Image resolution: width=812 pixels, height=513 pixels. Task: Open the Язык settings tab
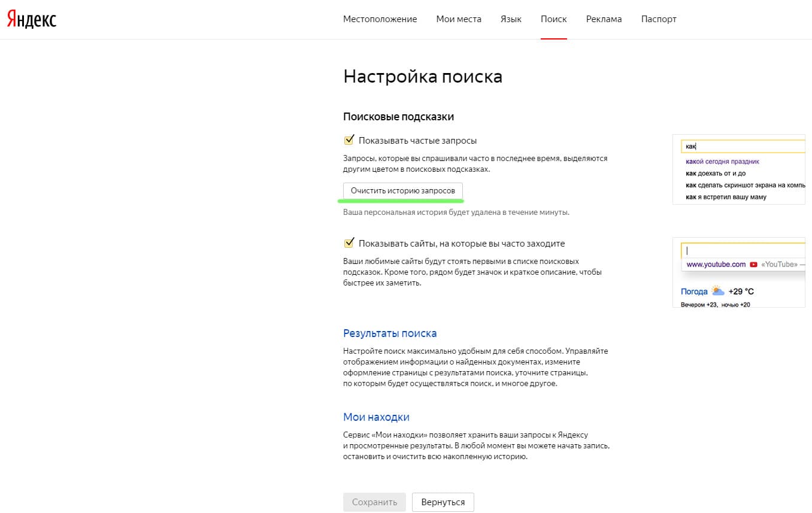point(511,19)
